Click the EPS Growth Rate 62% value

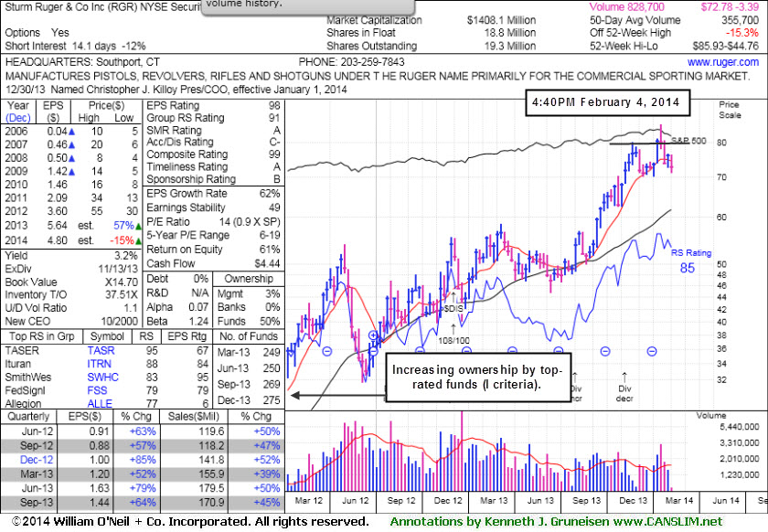pos(270,194)
